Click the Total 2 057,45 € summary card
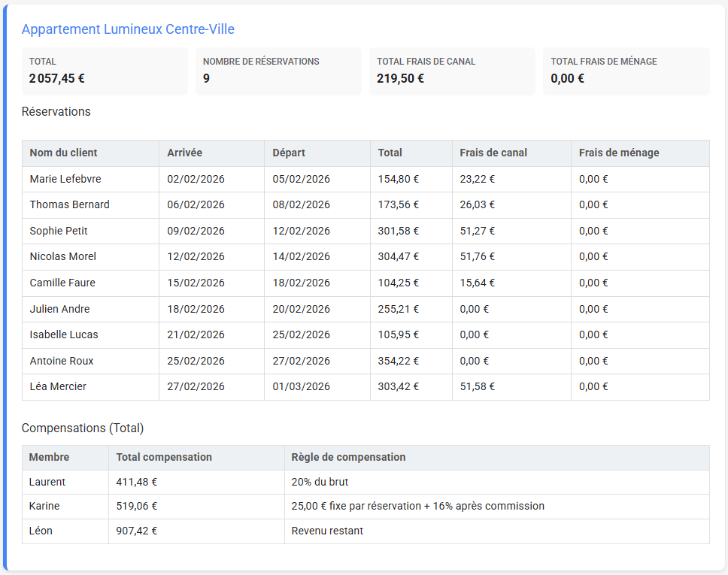 click(x=105, y=71)
